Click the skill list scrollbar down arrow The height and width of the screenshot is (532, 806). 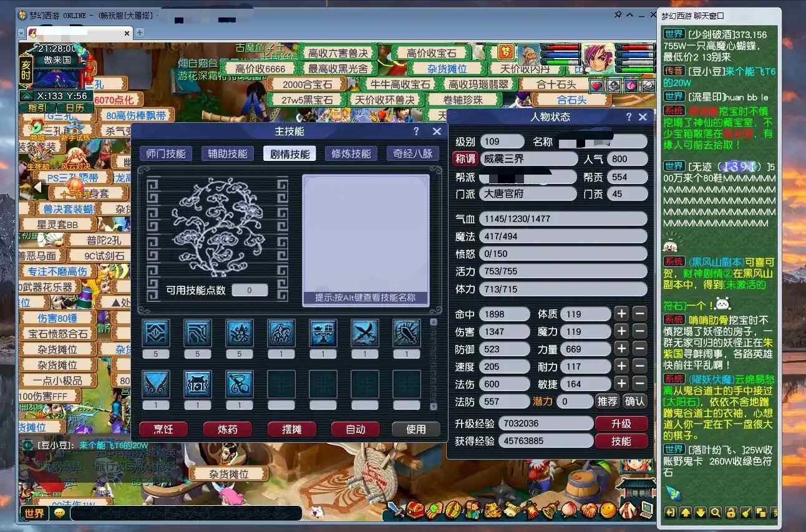[433, 406]
